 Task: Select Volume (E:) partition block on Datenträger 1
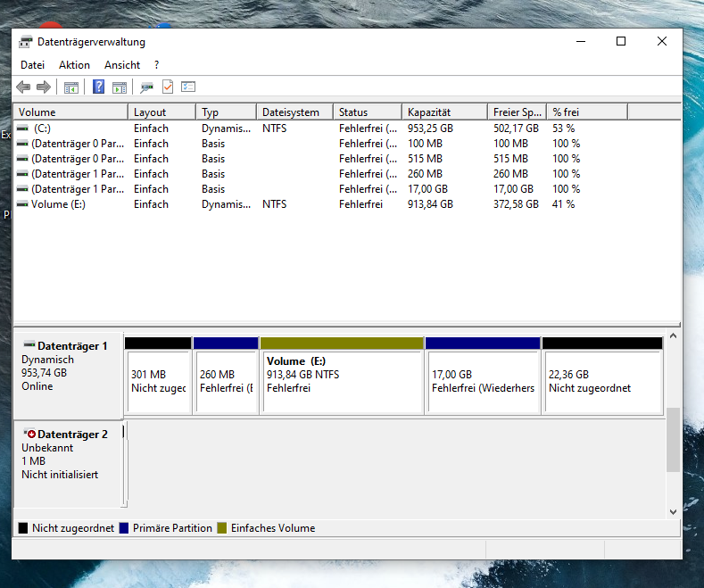pyautogui.click(x=341, y=382)
